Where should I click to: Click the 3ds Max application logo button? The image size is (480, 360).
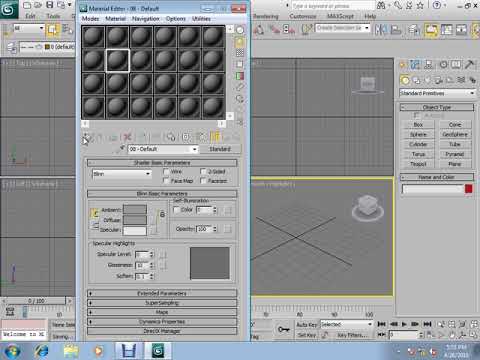coord(9,9)
